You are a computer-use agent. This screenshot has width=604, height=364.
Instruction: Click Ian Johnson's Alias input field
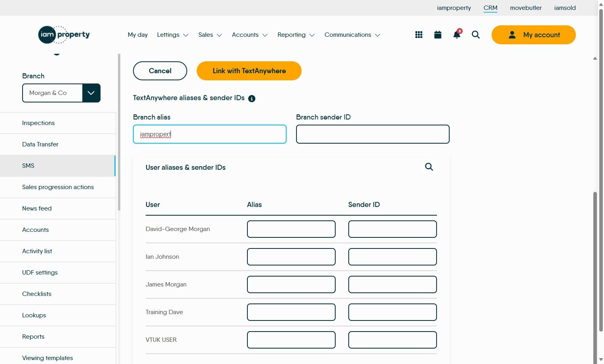click(x=291, y=257)
